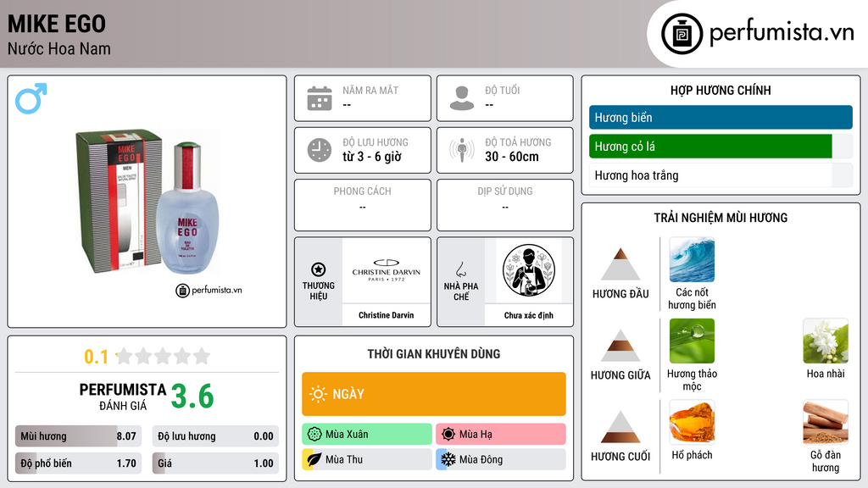The image size is (868, 488).
Task: Click the sillage icon beside Độ toả hương
Action: 462,150
